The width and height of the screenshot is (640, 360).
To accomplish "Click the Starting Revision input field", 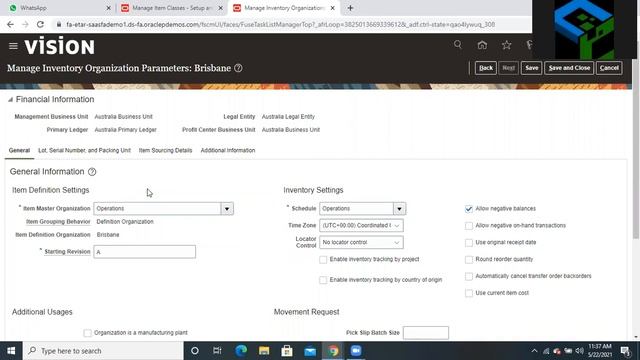I will [x=144, y=252].
